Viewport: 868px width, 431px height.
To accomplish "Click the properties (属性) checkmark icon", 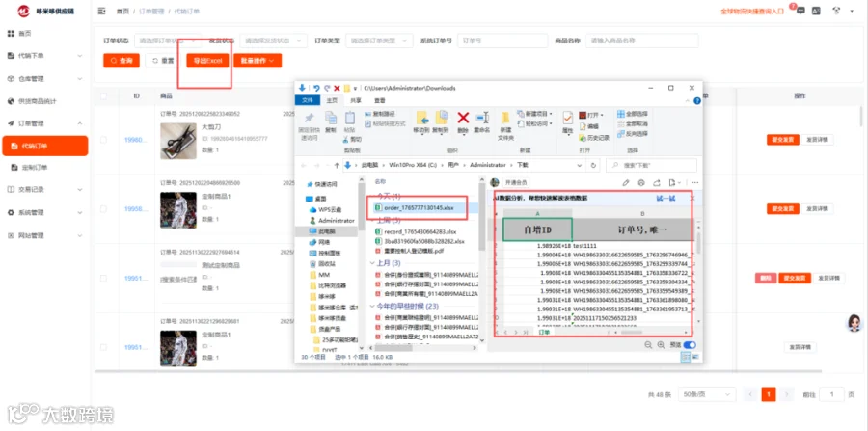I will [x=567, y=118].
